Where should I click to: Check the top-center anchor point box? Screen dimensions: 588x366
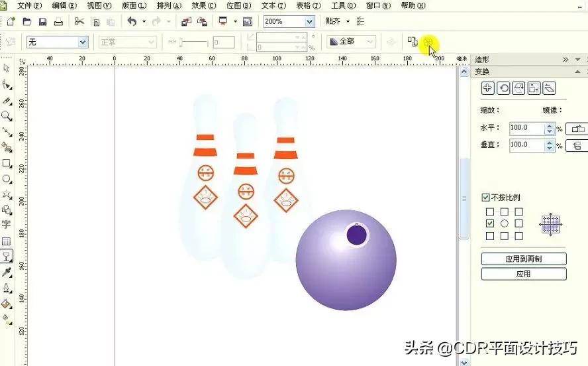pos(505,212)
